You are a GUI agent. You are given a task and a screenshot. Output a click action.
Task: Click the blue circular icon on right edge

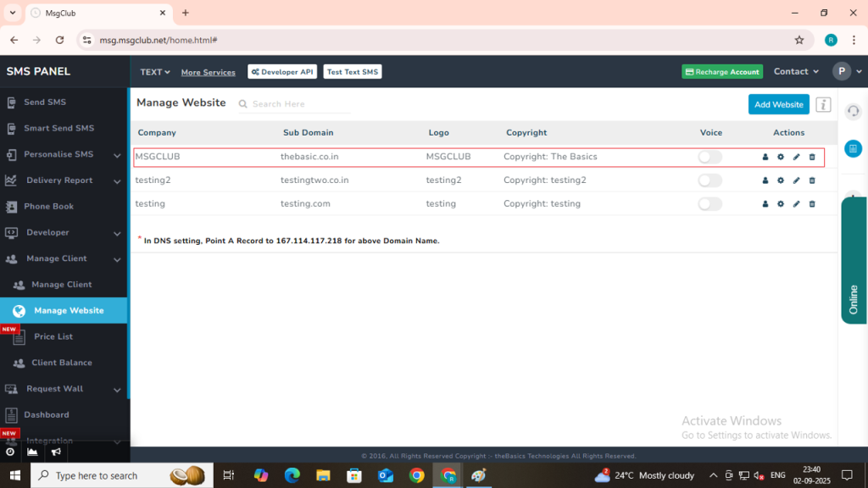[853, 148]
